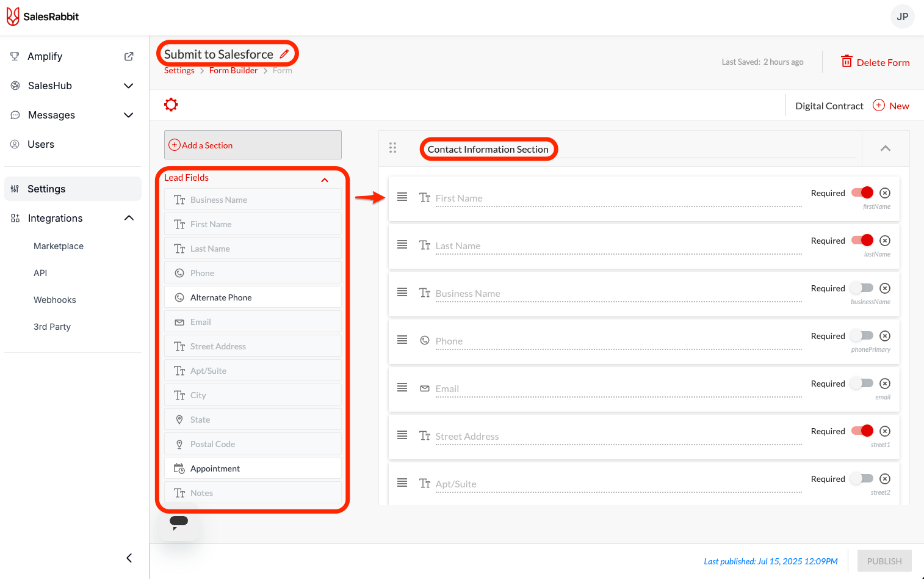Image resolution: width=924 pixels, height=579 pixels.
Task: Click the Notes lead field
Action: click(253, 493)
